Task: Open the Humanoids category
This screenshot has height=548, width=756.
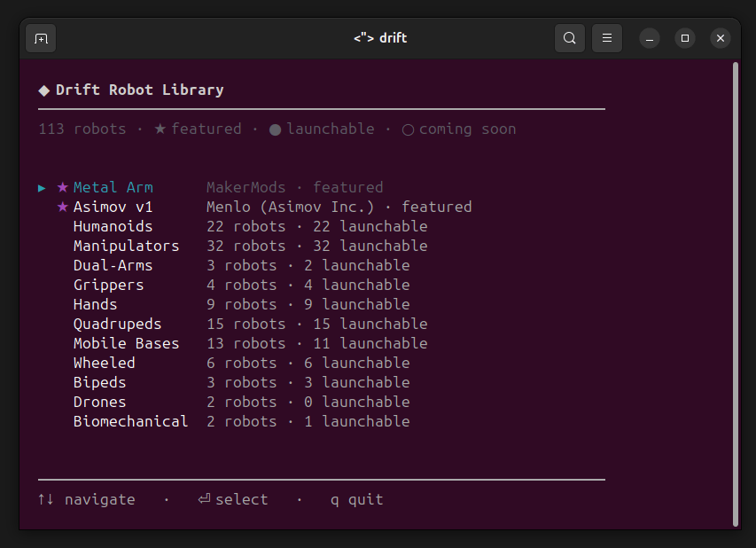Action: tap(113, 226)
